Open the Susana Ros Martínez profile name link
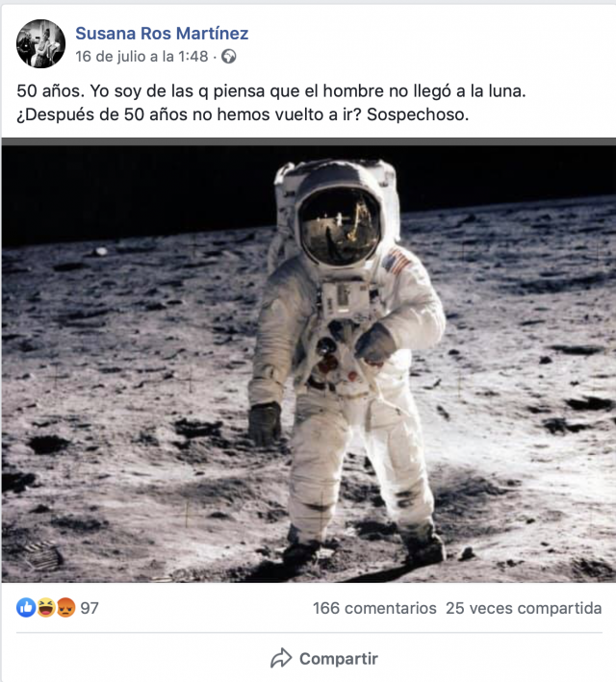 click(162, 33)
